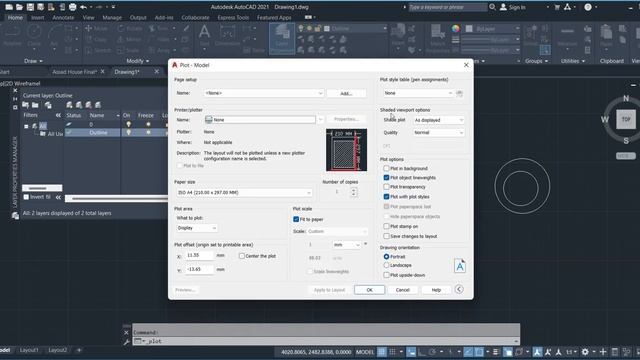Select the Move tool in Modify panel

click(x=96, y=29)
